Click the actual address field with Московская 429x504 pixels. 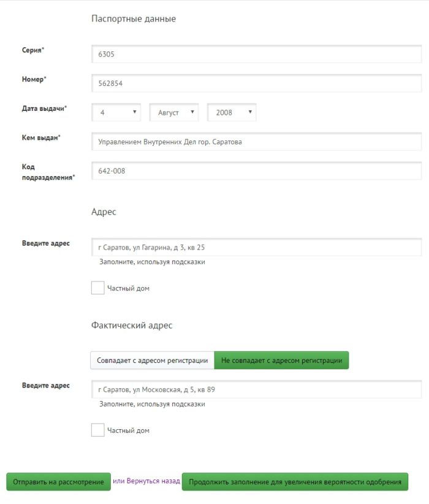click(256, 390)
